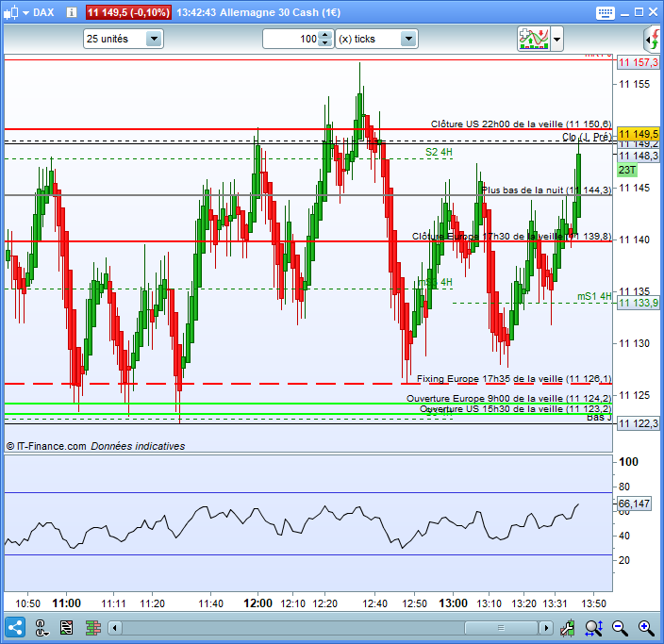This screenshot has height=644, width=664.
Task: Click the tick count input field
Action: pyautogui.click(x=290, y=39)
